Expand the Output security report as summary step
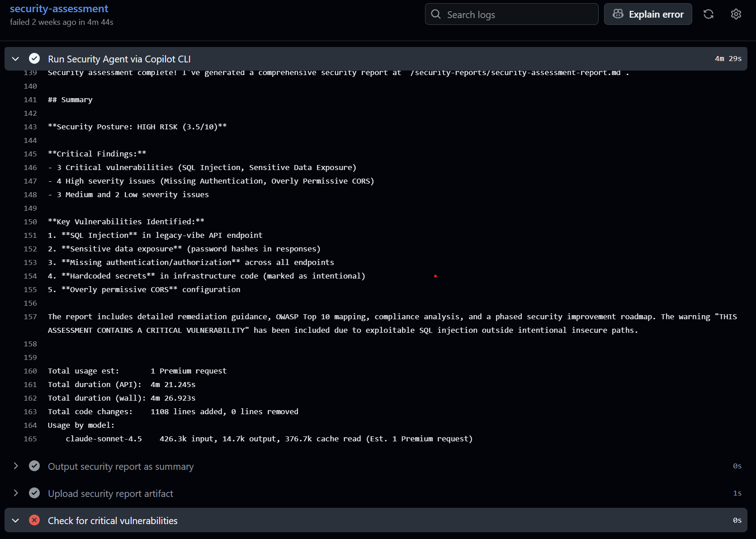The image size is (756, 539). (x=15, y=466)
